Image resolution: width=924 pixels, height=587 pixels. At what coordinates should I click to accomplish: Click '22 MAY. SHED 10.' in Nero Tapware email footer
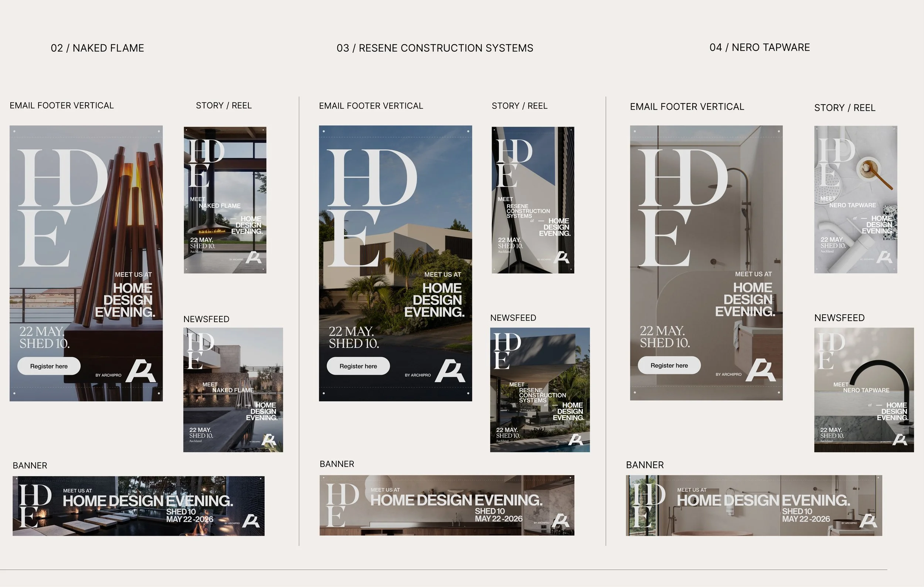665,337
